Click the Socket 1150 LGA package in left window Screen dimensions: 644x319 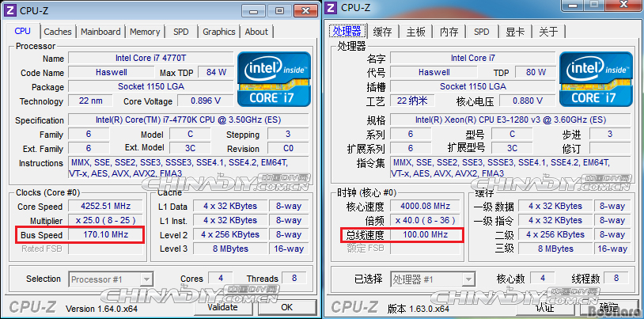point(151,86)
